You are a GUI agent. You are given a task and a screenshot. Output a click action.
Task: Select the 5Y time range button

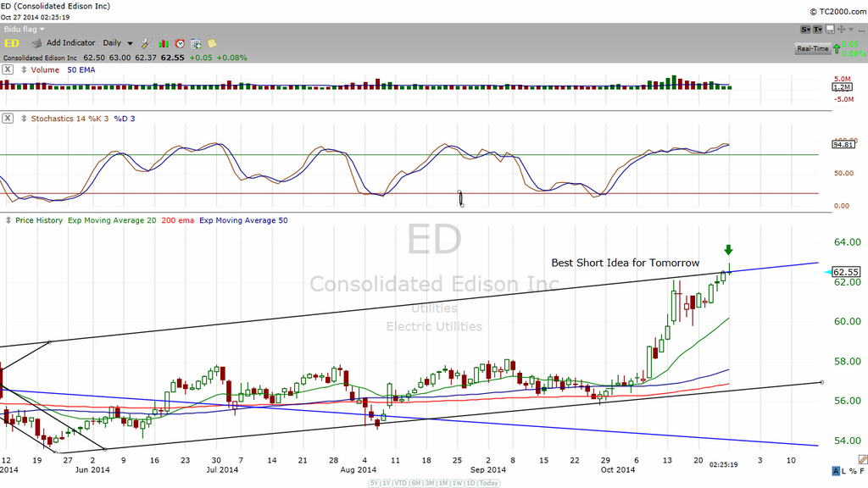coord(374,483)
